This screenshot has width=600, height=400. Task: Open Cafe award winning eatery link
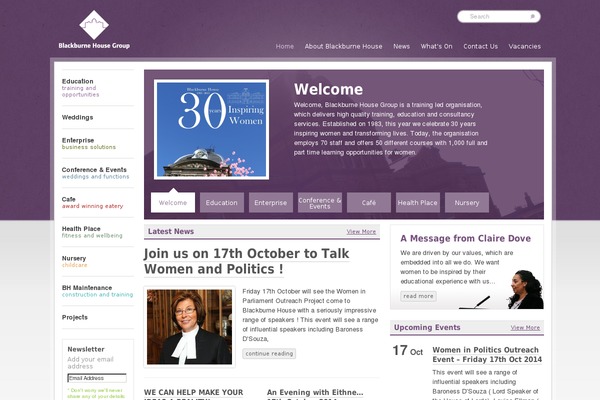pos(98,202)
